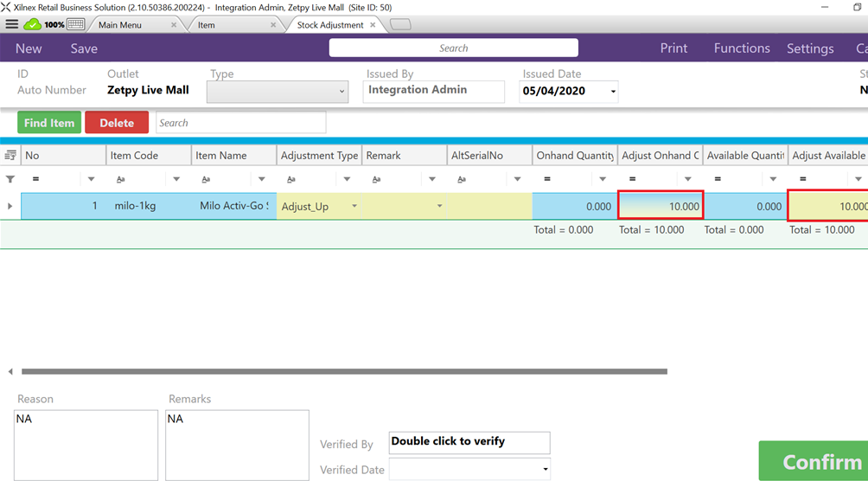Open Adjustment Type filter operator icon
The image size is (868, 481).
(291, 179)
